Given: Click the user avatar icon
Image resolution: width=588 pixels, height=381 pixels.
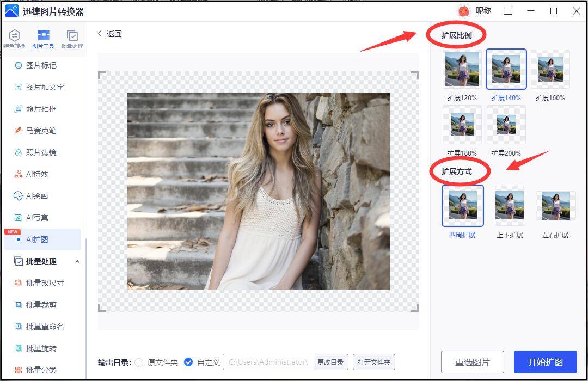Looking at the screenshot, I should [x=463, y=11].
